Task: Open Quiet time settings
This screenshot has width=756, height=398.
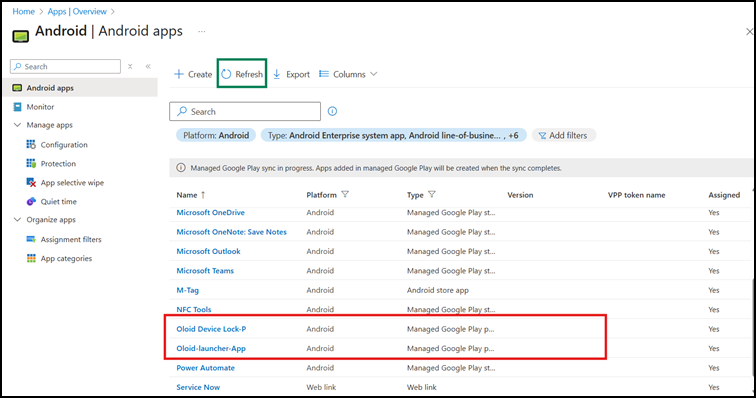Action: [x=58, y=201]
